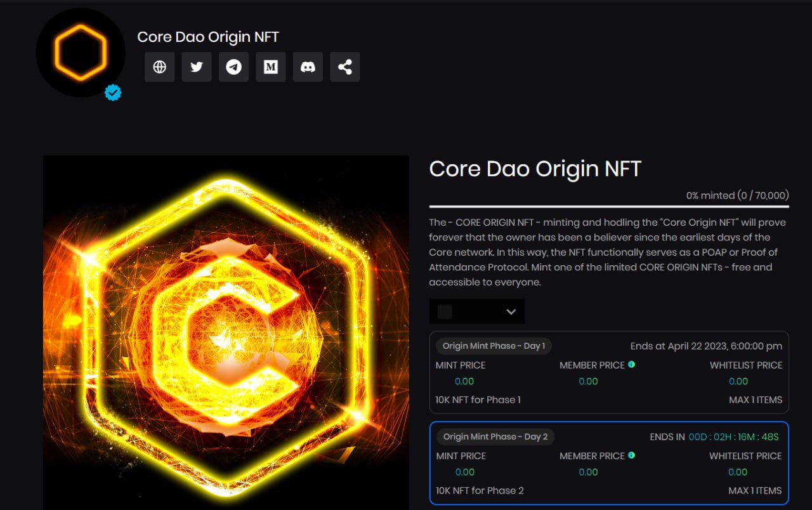Screen dimensions: 812x510
Task: Open the Discord server icon
Action: click(x=308, y=67)
